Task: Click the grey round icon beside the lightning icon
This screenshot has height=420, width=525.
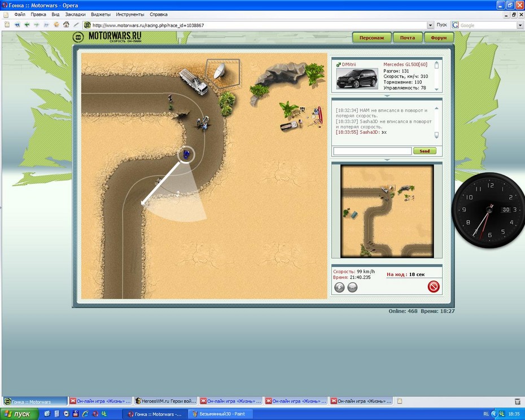Action: pyautogui.click(x=352, y=287)
